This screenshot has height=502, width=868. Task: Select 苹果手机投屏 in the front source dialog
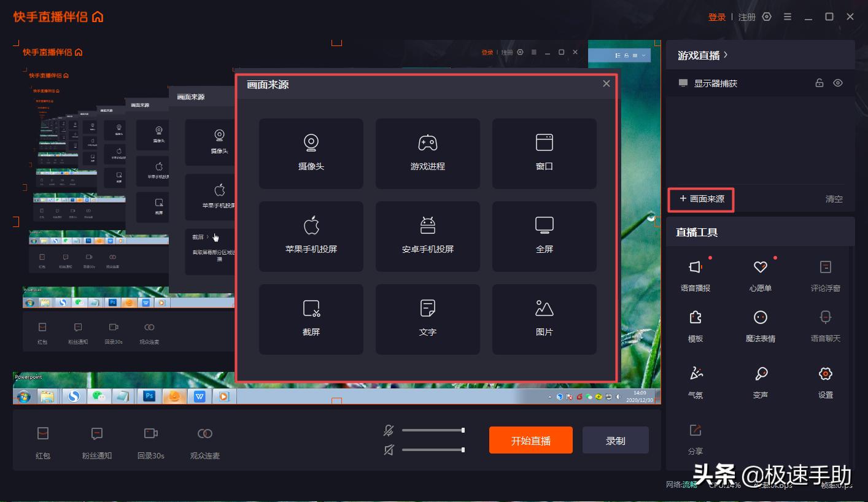(x=311, y=236)
